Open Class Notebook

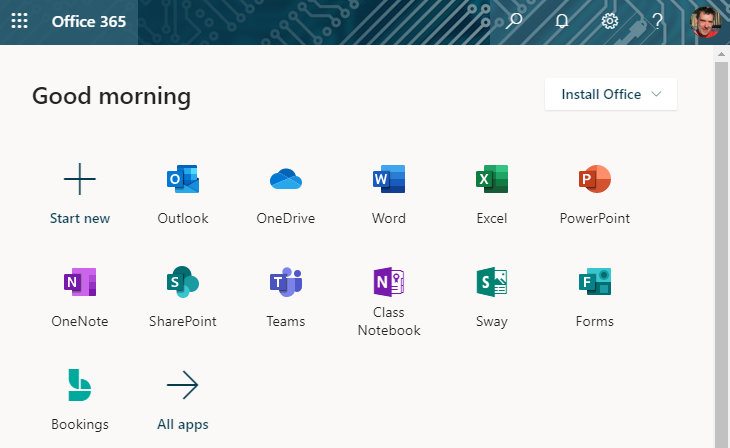[389, 283]
